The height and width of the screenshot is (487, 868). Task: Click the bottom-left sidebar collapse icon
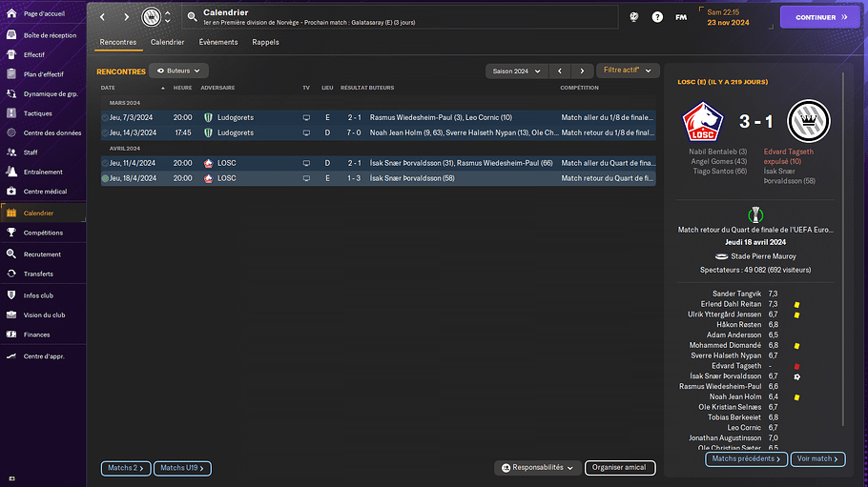click(x=11, y=478)
